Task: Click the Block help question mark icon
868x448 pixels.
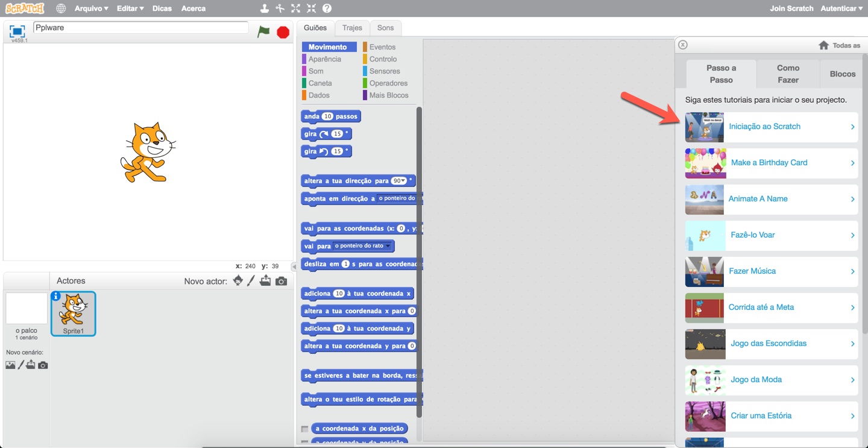Action: pyautogui.click(x=327, y=8)
